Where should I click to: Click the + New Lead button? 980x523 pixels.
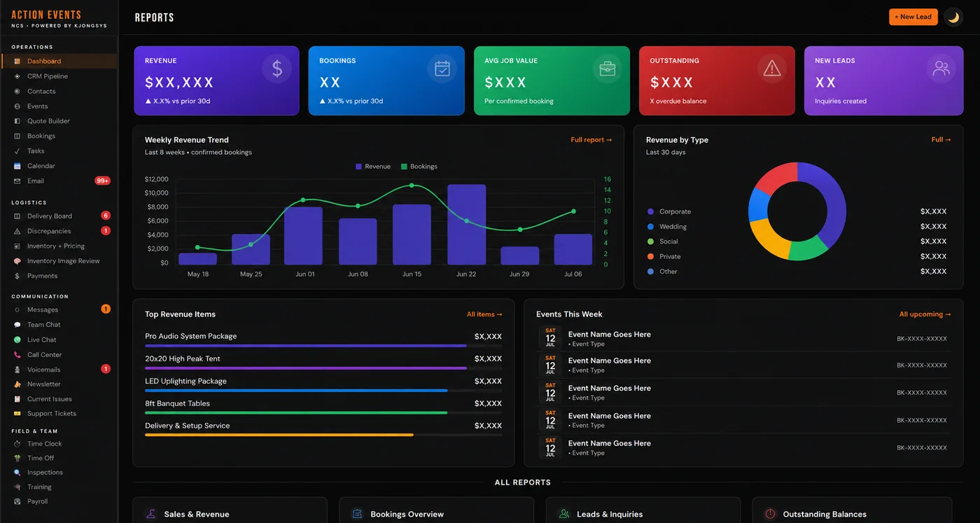pyautogui.click(x=913, y=17)
